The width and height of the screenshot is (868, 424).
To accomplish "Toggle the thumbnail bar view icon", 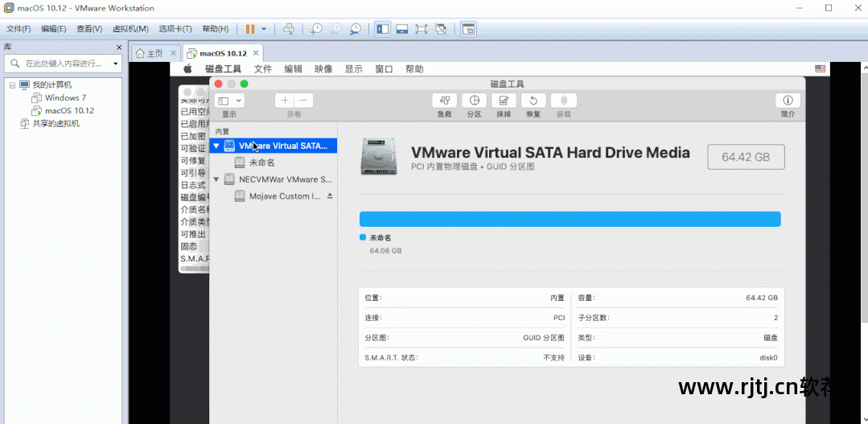I will tap(402, 29).
